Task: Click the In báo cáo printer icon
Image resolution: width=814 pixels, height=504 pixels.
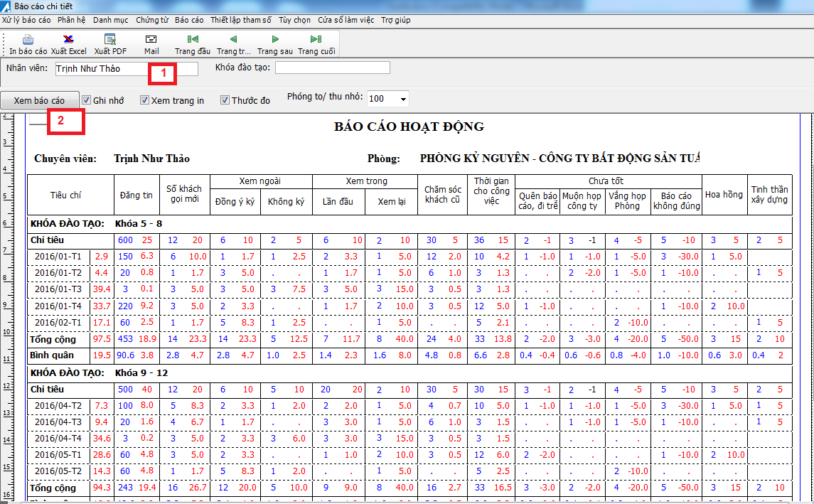Action: 28,39
